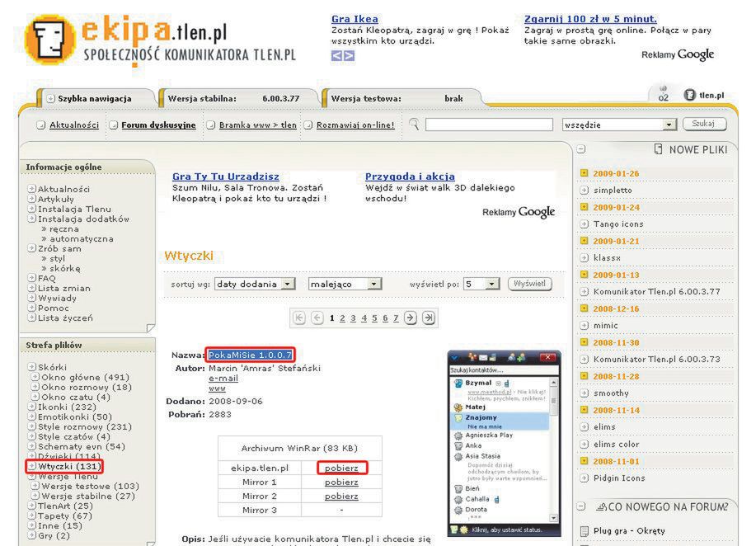
Task: Collapse CO NOWEGO NA FORUM panel
Action: 581,506
